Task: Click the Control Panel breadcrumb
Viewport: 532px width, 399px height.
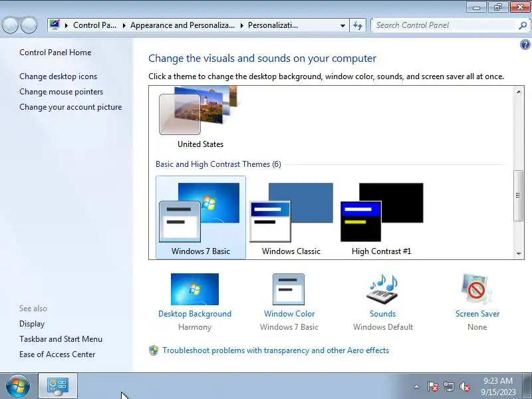Action: [94, 25]
